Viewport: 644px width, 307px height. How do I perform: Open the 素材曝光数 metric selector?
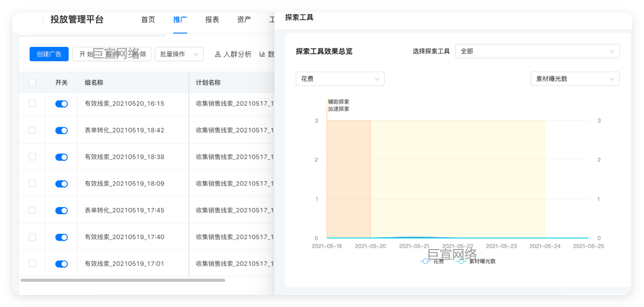pyautogui.click(x=575, y=78)
